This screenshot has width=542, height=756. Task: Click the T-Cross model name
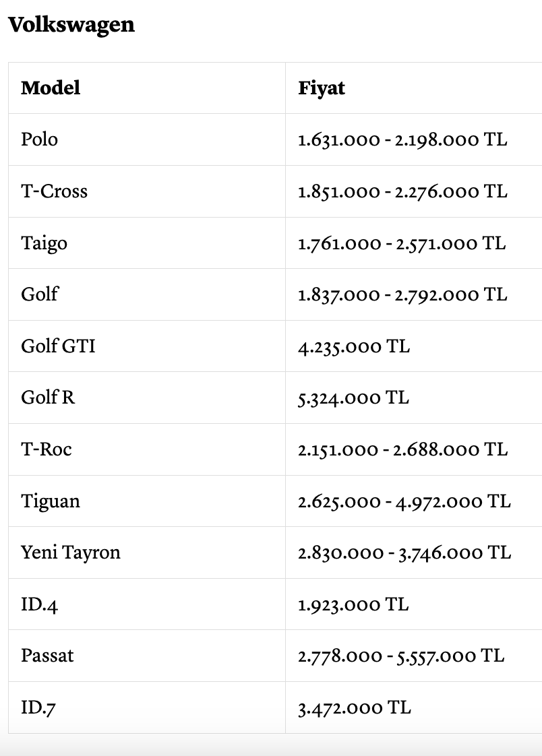[55, 191]
